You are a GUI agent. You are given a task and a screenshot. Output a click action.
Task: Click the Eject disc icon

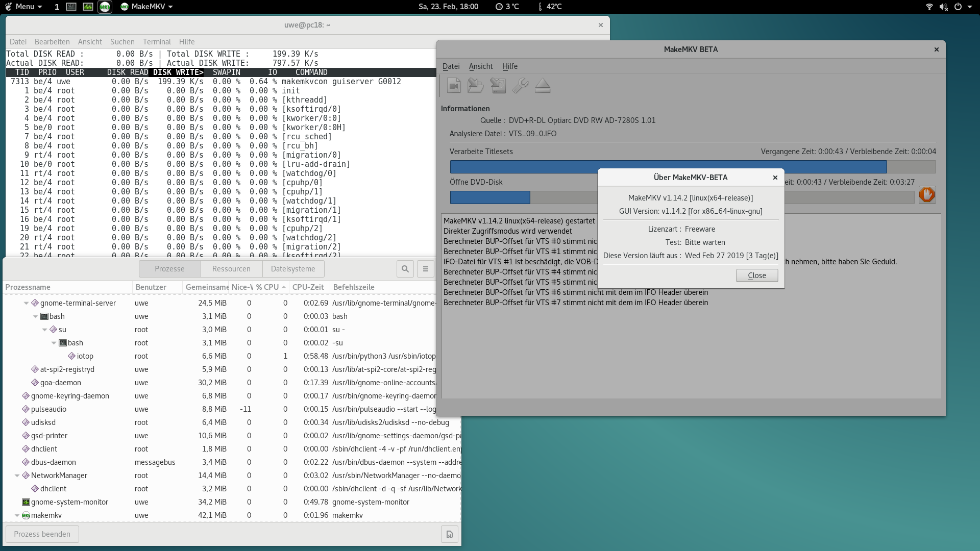[543, 86]
